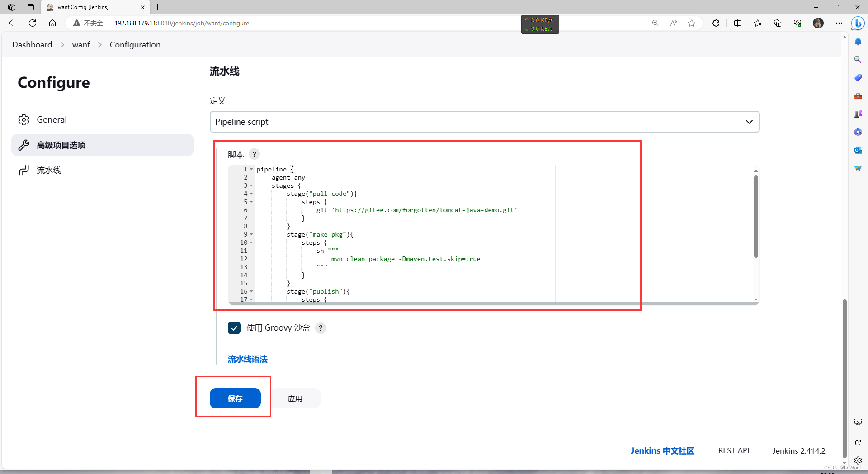Click the 应用 apply button

click(x=295, y=398)
